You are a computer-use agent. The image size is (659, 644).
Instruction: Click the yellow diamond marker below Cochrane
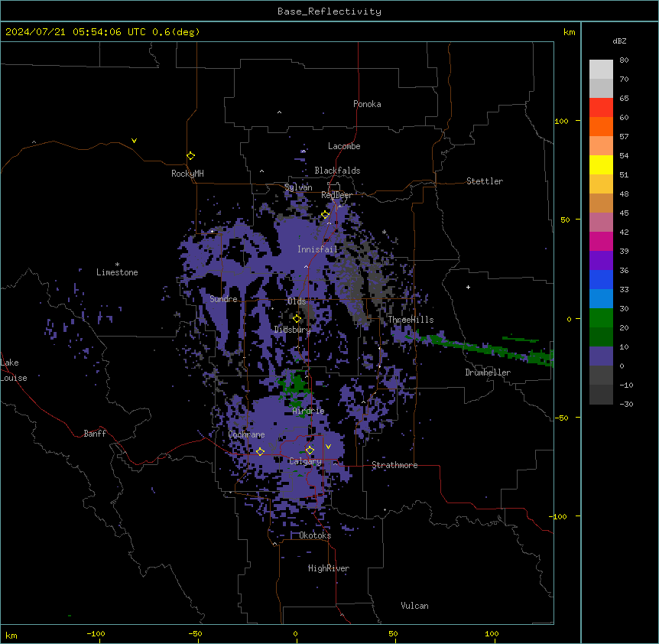(261, 451)
